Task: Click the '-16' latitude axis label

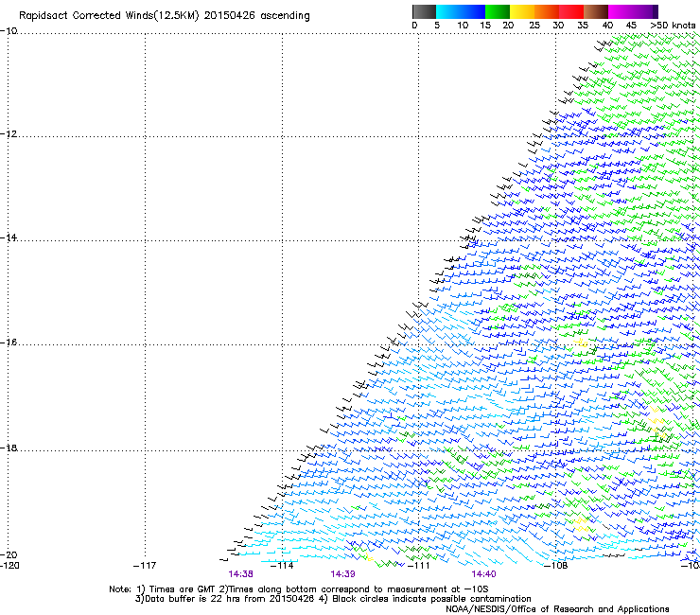Action: [x=9, y=343]
